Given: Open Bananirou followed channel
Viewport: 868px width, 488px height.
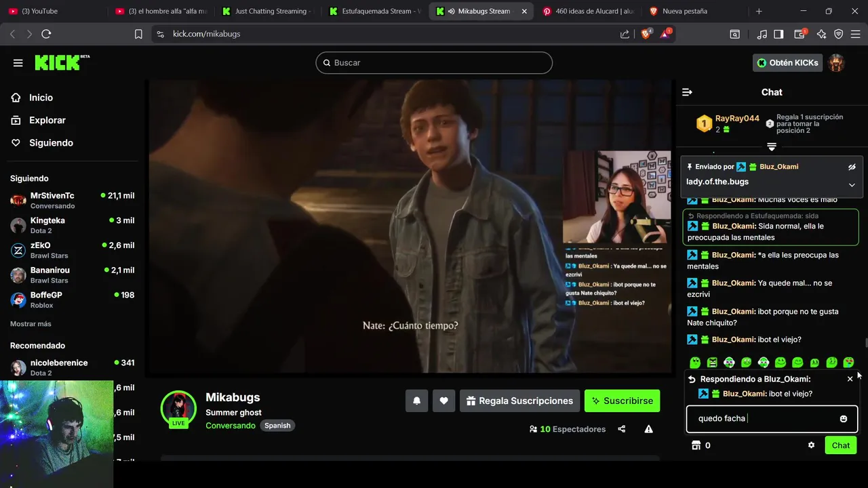Looking at the screenshot, I should 73,274.
